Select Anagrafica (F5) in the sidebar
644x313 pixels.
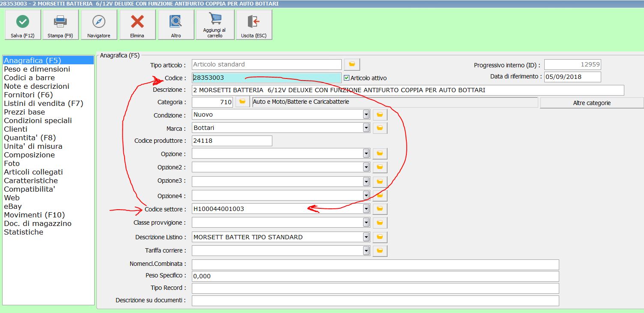click(48, 60)
